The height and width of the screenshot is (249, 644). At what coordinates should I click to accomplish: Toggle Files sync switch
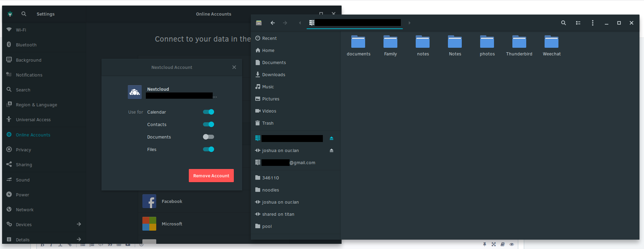coord(209,149)
